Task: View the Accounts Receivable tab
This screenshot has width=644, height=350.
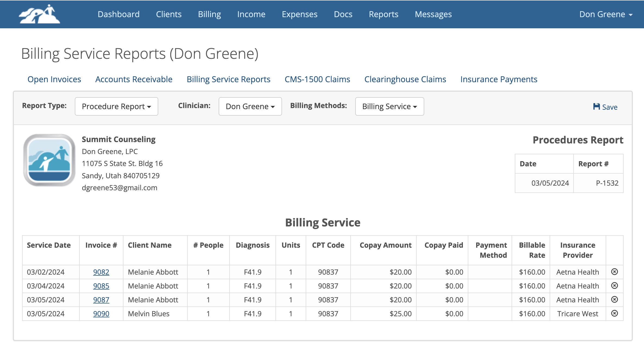Action: (134, 79)
